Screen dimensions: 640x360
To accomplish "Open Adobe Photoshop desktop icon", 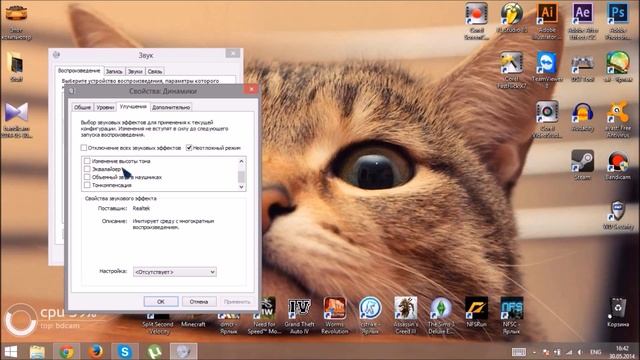I will pyautogui.click(x=618, y=21).
